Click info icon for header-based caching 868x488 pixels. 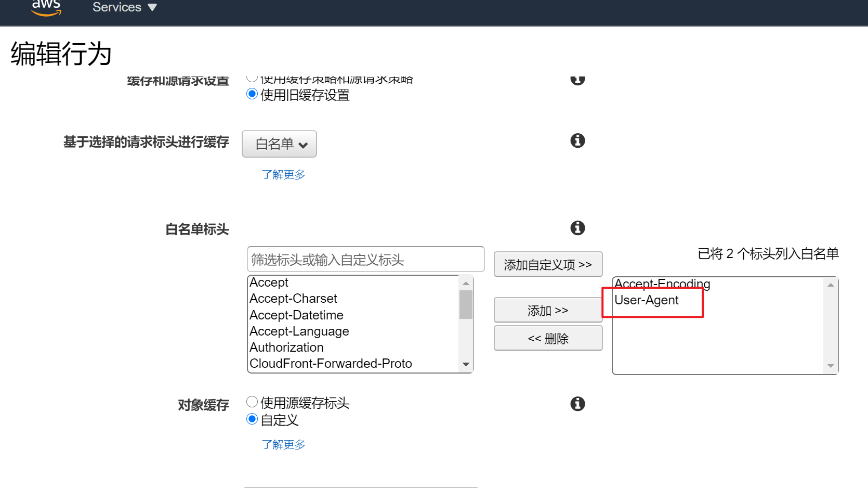577,140
